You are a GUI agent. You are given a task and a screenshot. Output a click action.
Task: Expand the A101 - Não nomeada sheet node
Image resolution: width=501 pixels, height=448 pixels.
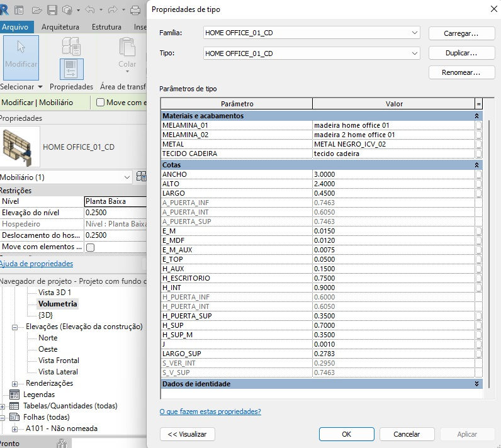[x=14, y=429]
